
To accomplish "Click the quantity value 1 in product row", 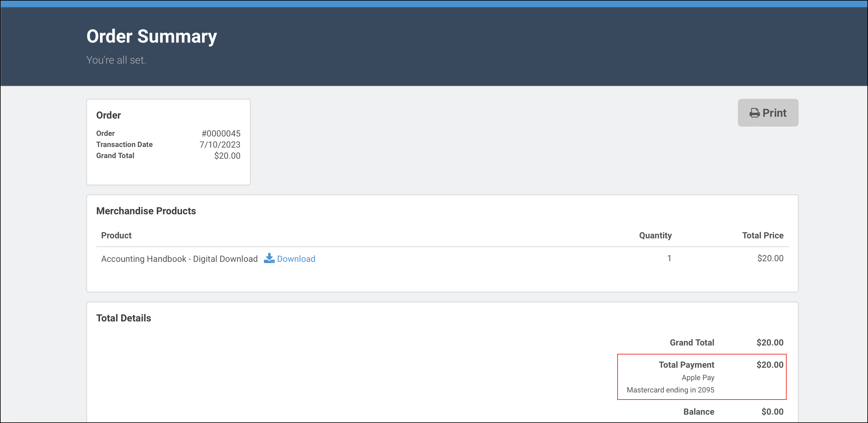I will click(669, 258).
